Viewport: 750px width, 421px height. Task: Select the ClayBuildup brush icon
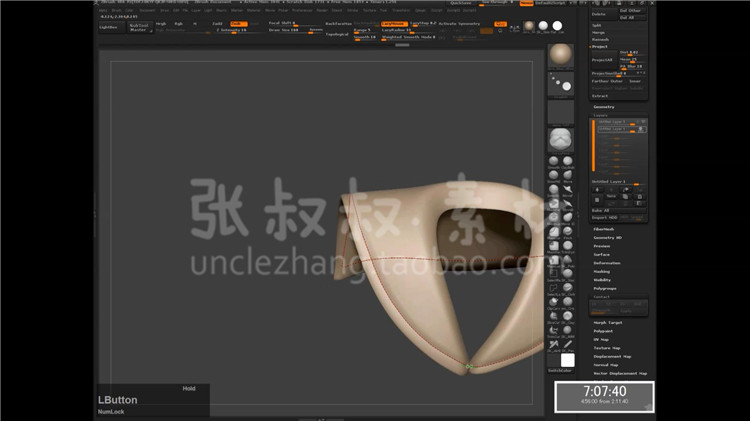567,161
